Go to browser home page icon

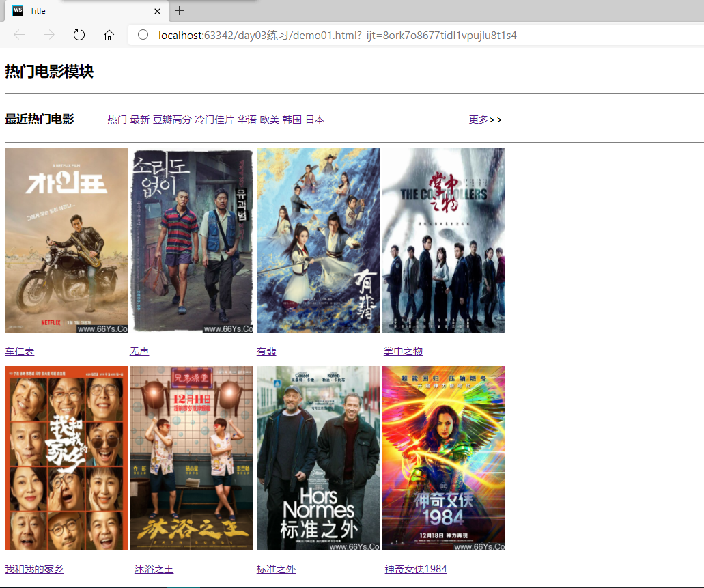[109, 35]
